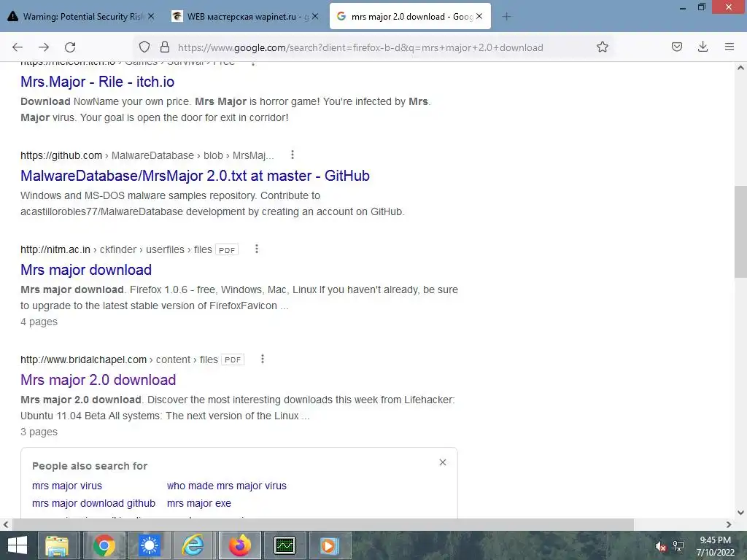The height and width of the screenshot is (560, 747).
Task: Click the vertical scrollbar thumb
Action: tap(740, 231)
